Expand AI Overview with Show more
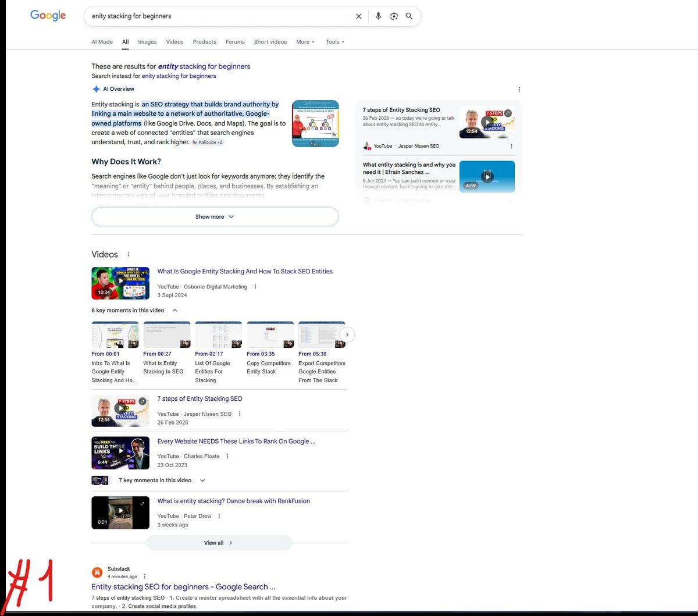The image size is (698, 616). (215, 216)
